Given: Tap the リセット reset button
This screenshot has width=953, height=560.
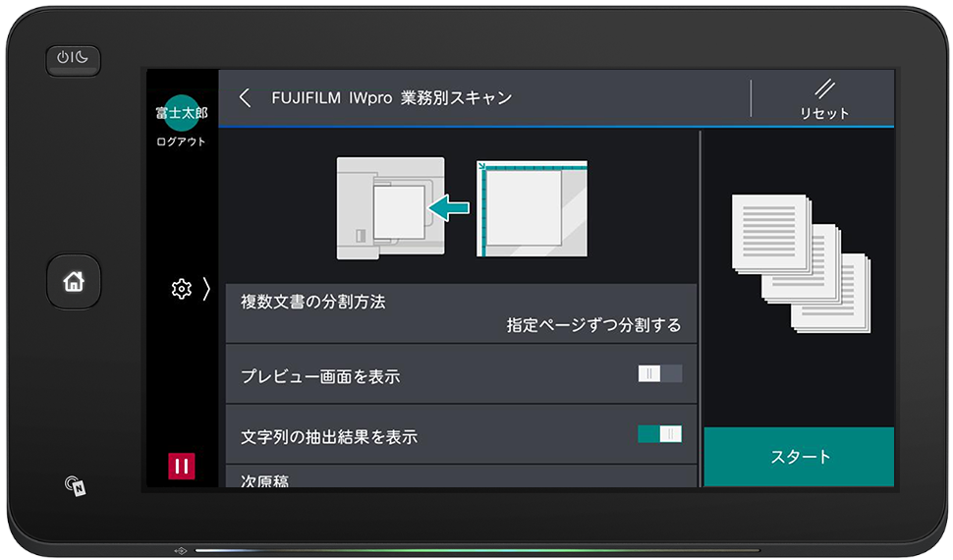Looking at the screenshot, I should point(823,99).
